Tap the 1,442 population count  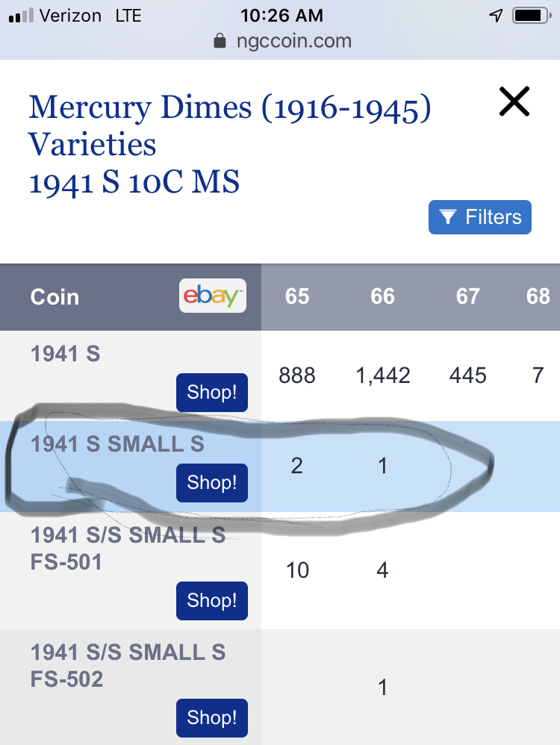pos(383,375)
